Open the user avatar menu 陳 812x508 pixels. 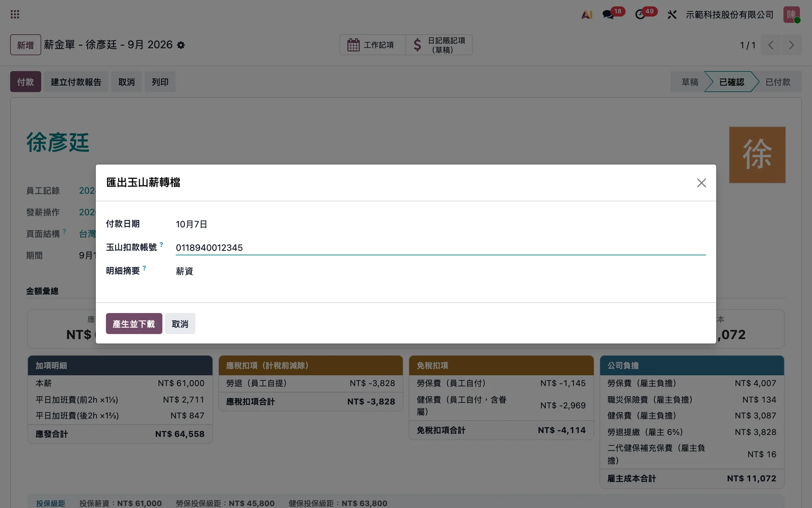coord(791,15)
